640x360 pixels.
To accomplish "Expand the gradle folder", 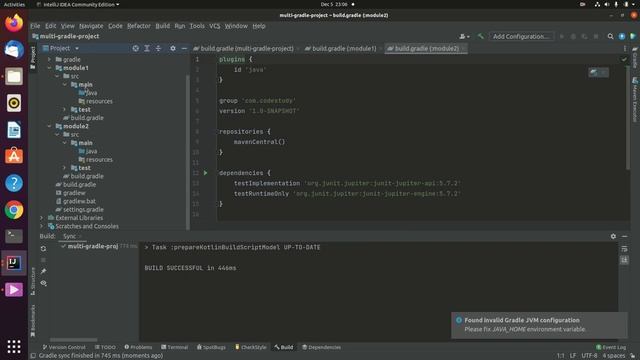I will 49,59.
